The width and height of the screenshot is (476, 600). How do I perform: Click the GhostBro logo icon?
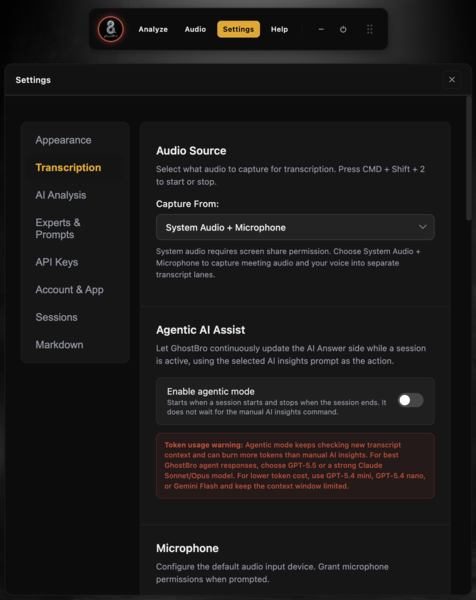(x=111, y=29)
